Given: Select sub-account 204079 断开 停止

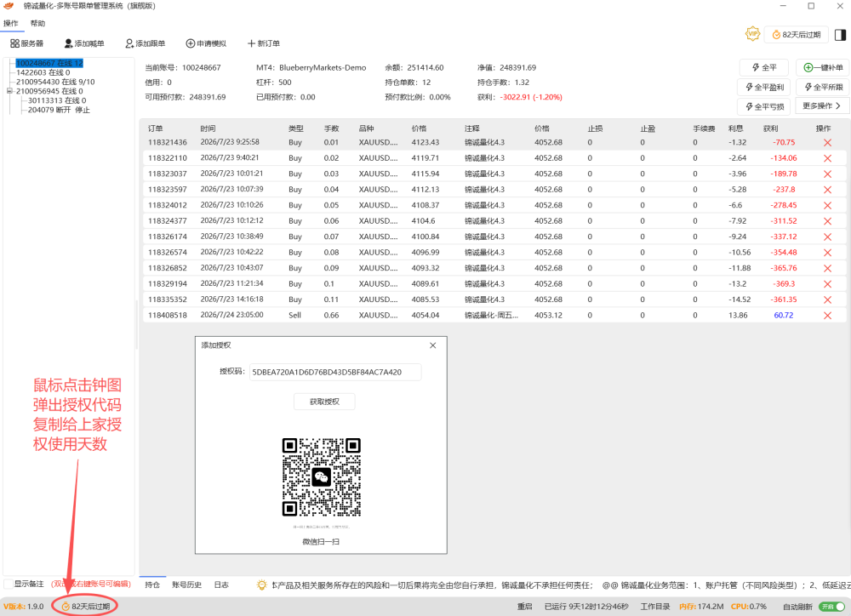Looking at the screenshot, I should tap(59, 110).
